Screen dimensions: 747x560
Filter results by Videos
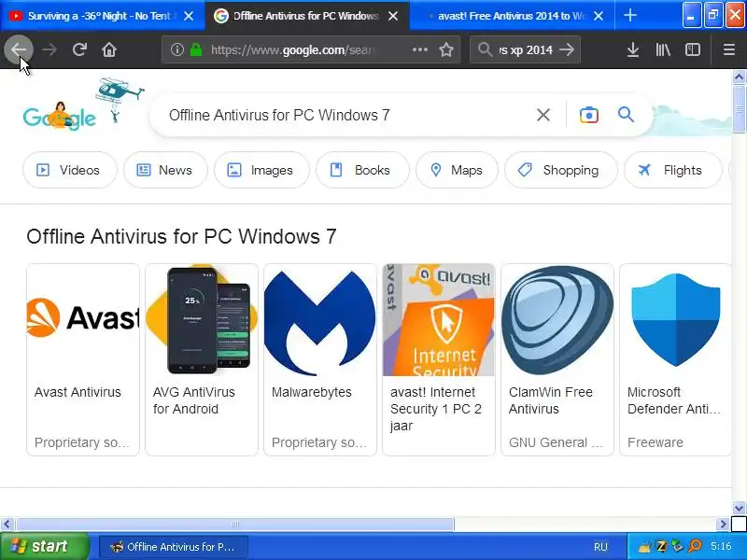pos(69,170)
